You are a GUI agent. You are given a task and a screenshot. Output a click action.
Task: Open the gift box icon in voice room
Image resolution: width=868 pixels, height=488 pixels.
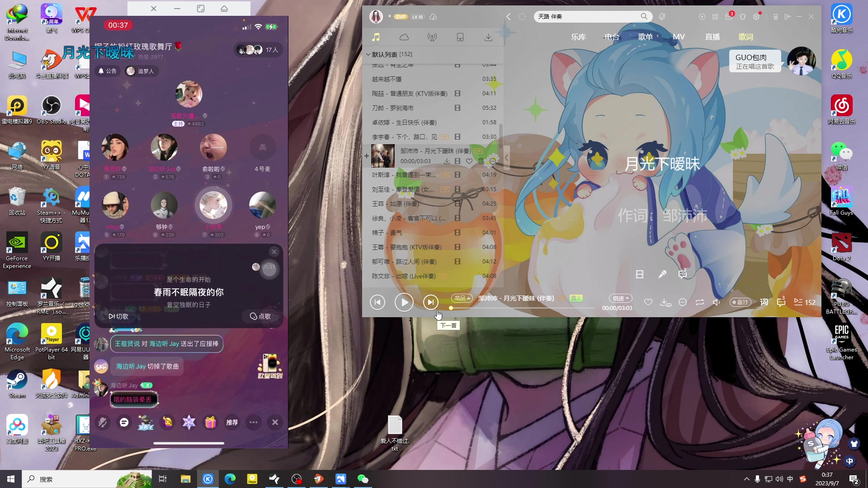click(x=210, y=422)
